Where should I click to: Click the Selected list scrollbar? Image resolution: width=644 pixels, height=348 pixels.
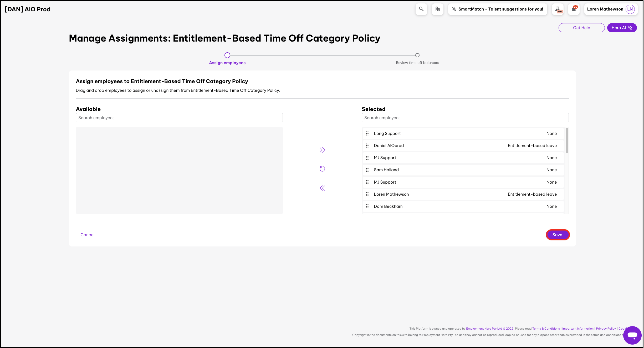pyautogui.click(x=567, y=141)
